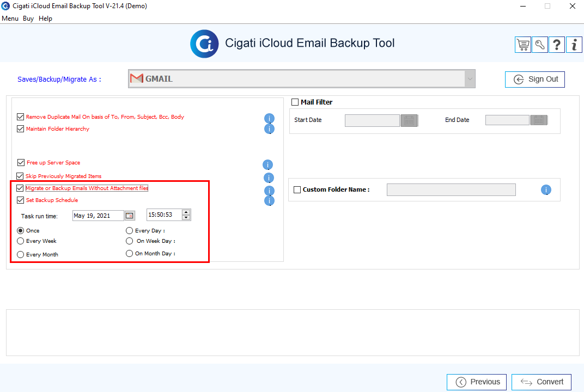584x392 pixels.
Task: Open calendar picker for Task run time
Action: click(x=129, y=216)
